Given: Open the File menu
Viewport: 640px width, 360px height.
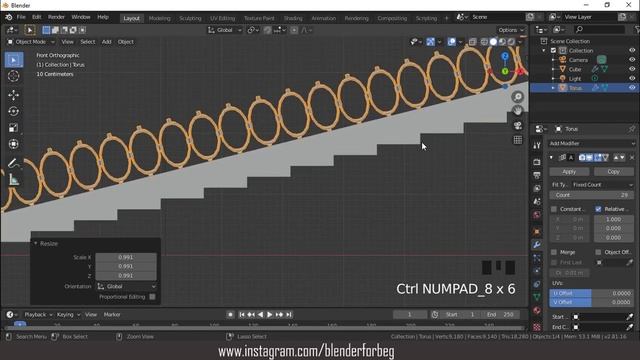Looking at the screenshot, I should [x=21, y=17].
